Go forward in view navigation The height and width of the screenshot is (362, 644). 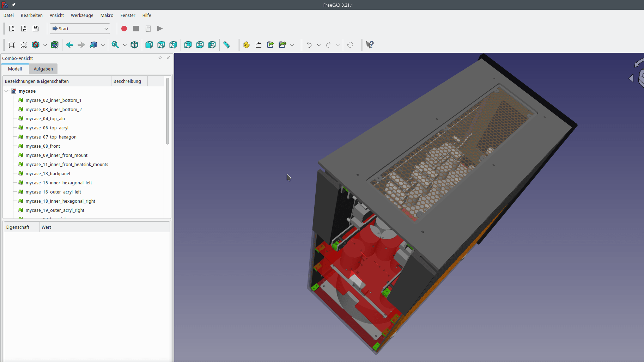(x=81, y=45)
